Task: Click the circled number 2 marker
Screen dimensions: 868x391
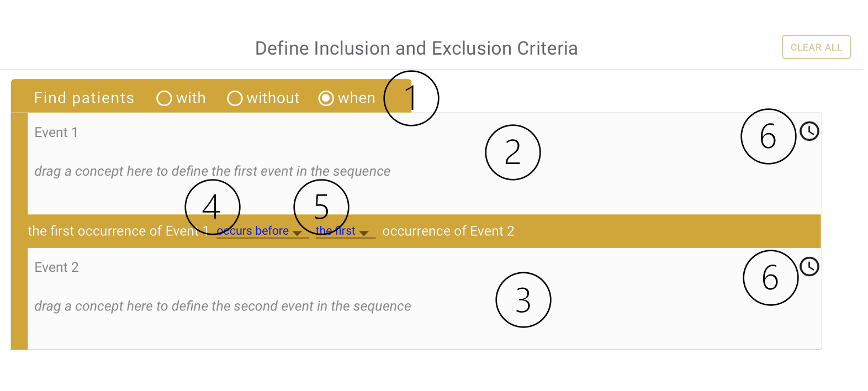Action: pos(512,152)
